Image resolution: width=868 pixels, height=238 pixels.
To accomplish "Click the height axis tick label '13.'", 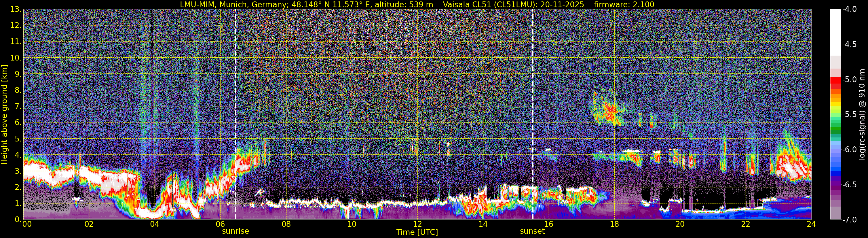I will (16, 9).
